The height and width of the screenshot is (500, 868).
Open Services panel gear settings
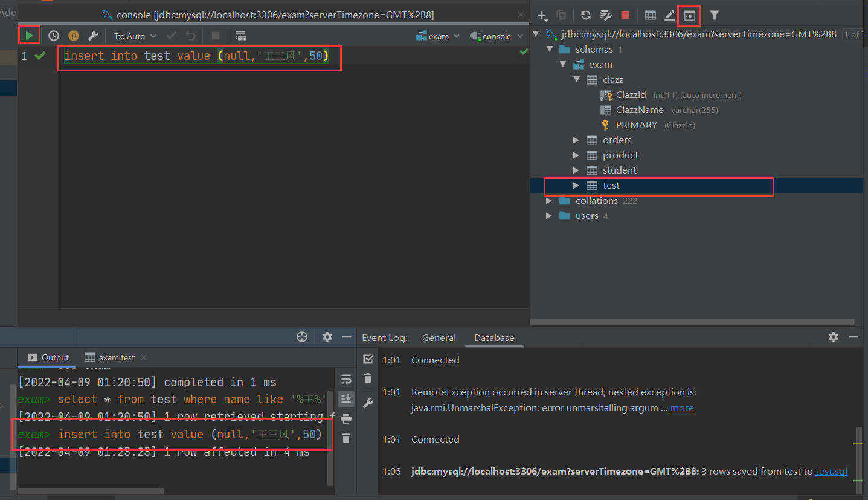(327, 337)
